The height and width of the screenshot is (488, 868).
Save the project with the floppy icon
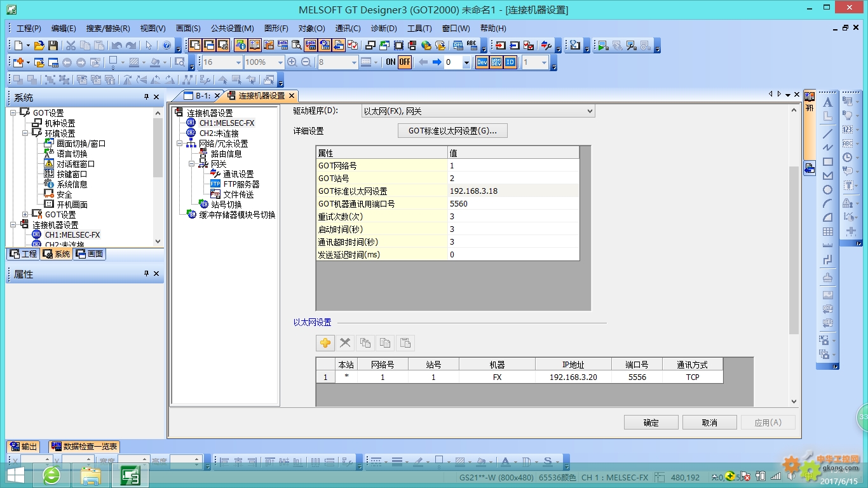click(53, 45)
